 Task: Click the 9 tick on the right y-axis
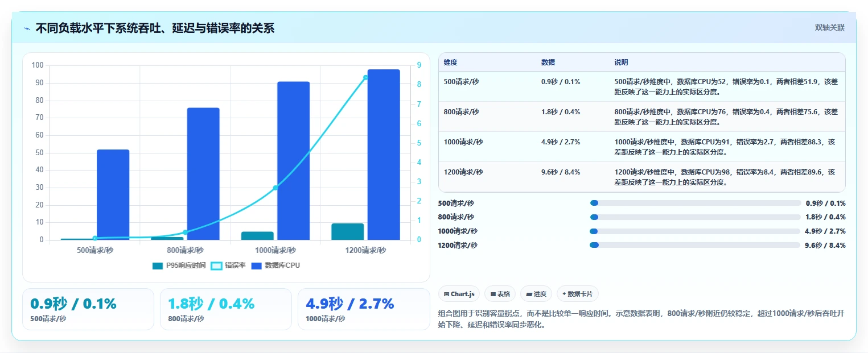419,65
